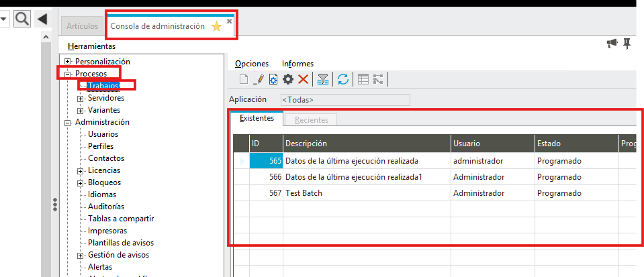The image size is (644, 277).
Task: Switch to the Recientes tab
Action: coord(311,120)
